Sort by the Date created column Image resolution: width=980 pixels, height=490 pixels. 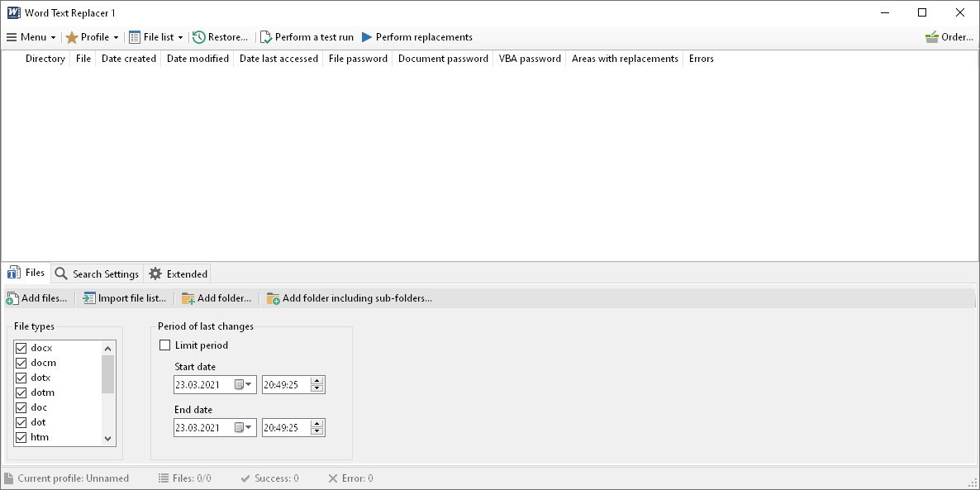pyautogui.click(x=129, y=59)
